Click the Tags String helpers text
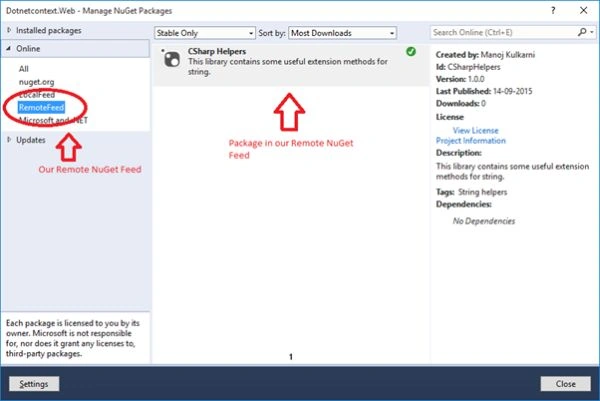The width and height of the screenshot is (600, 401). pos(471,192)
